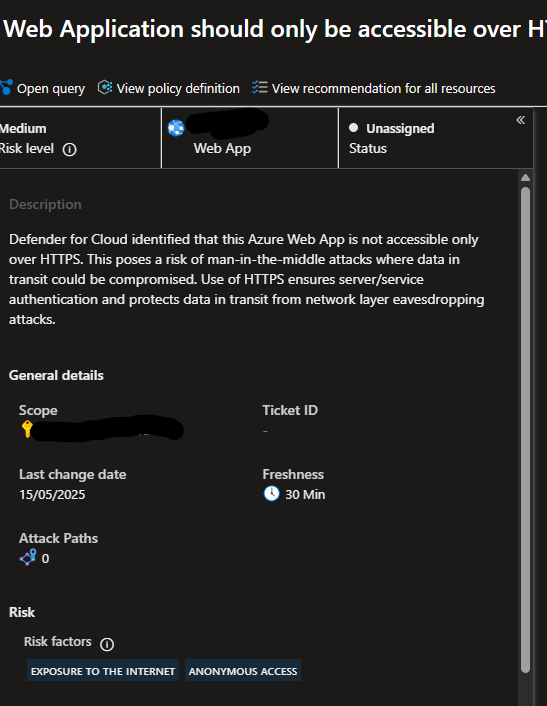Click the scrollbar up arrow
The width and height of the screenshot is (547, 706).
[525, 177]
